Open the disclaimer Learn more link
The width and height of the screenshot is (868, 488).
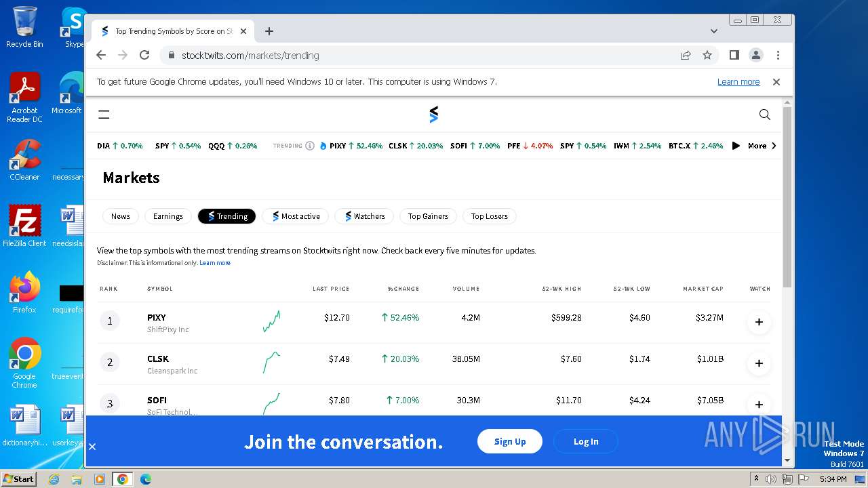tap(215, 263)
